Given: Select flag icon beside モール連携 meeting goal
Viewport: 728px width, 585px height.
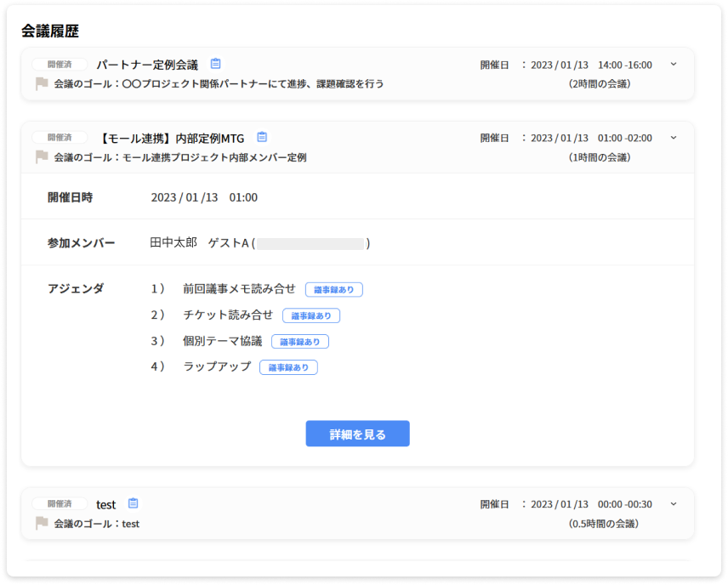Looking at the screenshot, I should tap(42, 156).
